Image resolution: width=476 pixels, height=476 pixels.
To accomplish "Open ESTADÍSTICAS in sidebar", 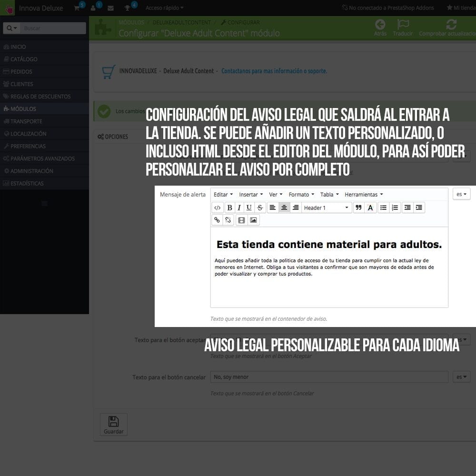I will (x=44, y=183).
